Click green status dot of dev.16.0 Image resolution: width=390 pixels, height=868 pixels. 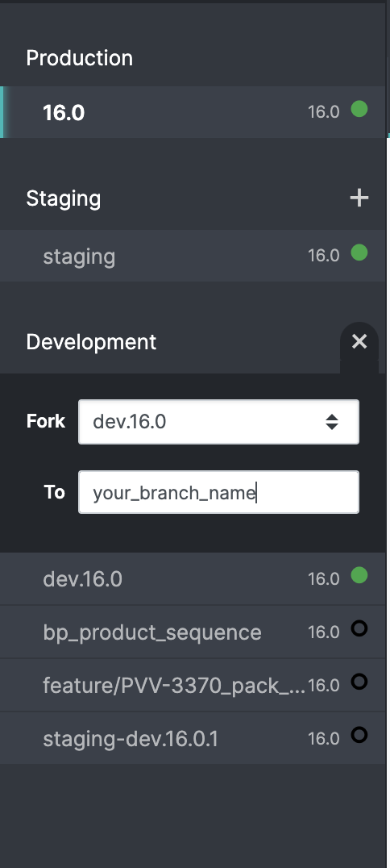(x=359, y=575)
